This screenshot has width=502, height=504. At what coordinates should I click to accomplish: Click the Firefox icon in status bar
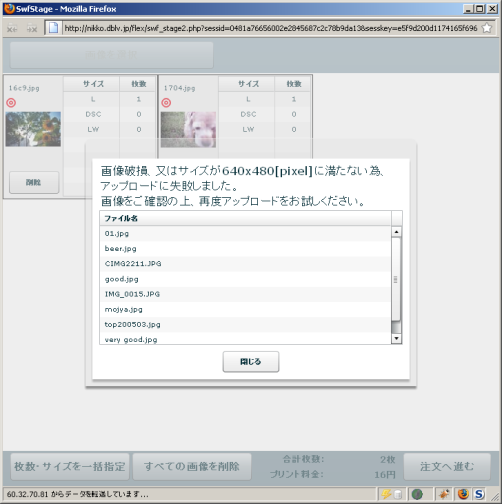[463, 494]
